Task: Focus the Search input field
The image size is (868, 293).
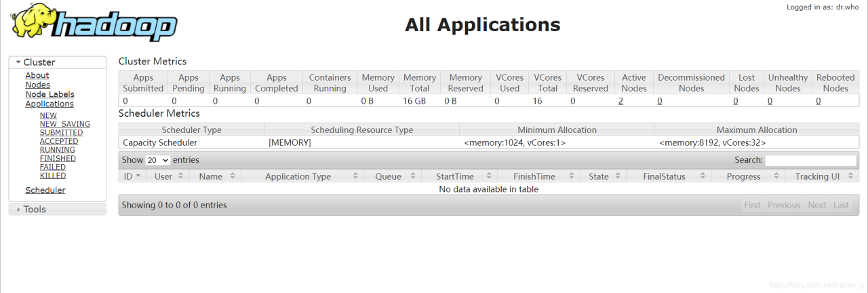Action: [810, 160]
